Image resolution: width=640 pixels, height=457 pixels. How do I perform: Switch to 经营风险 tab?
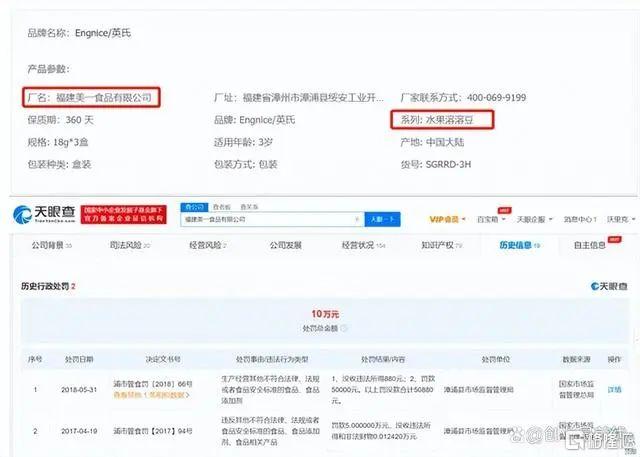(208, 245)
